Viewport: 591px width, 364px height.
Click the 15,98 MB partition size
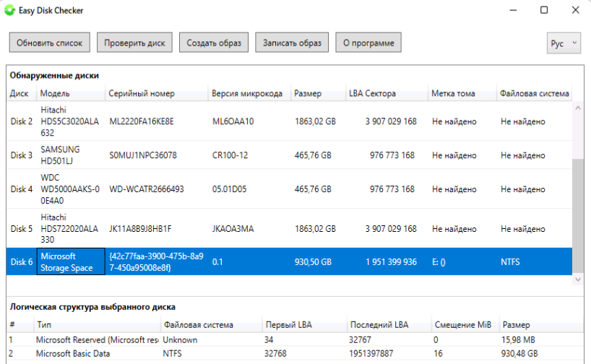(x=518, y=339)
